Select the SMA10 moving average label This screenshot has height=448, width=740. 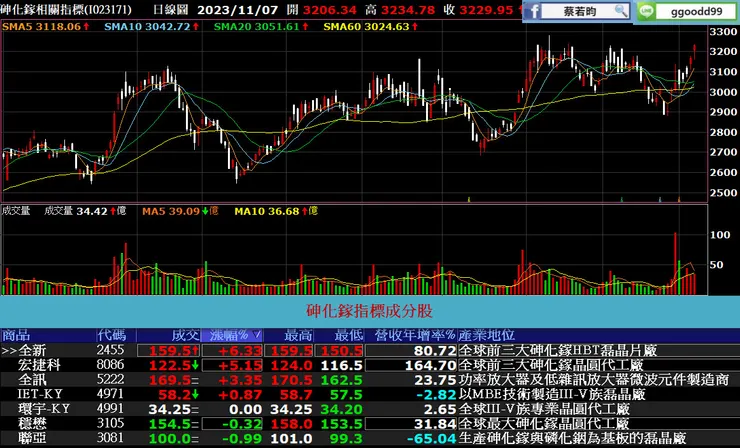coord(146,27)
